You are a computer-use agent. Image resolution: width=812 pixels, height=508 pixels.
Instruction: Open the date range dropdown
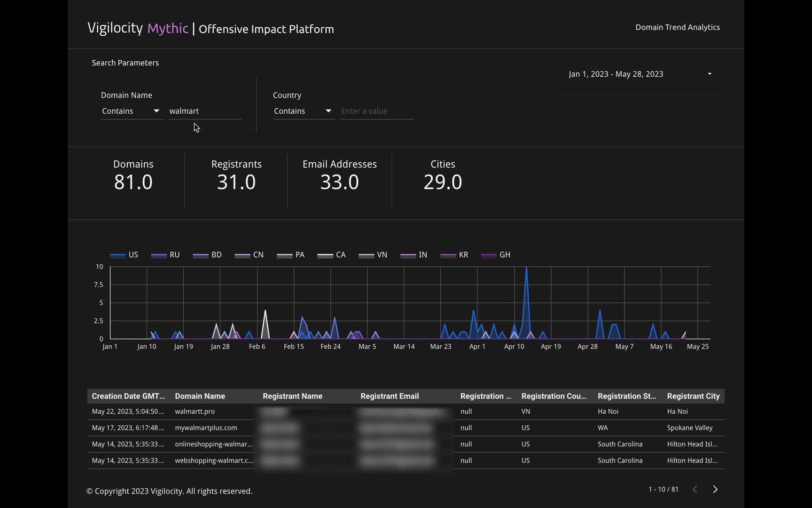(640, 74)
